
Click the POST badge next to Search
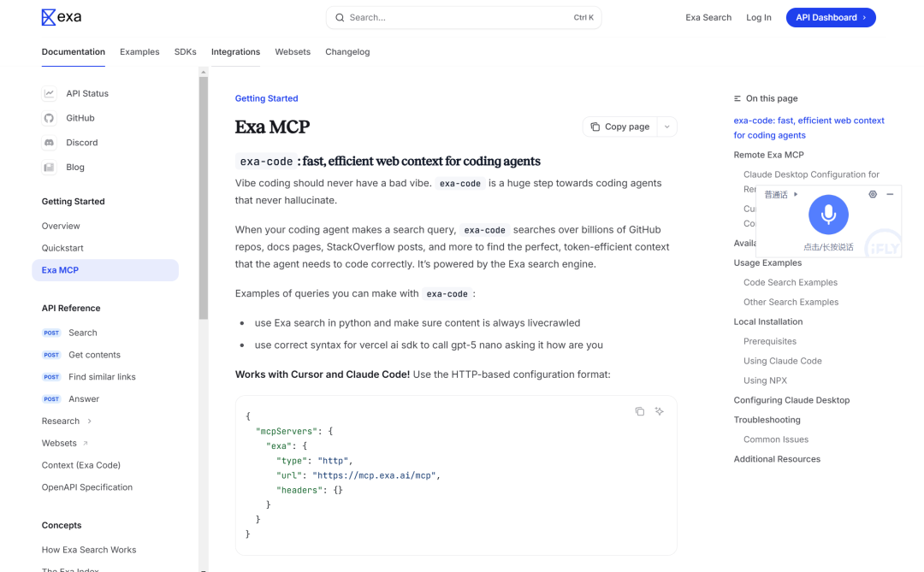point(51,333)
